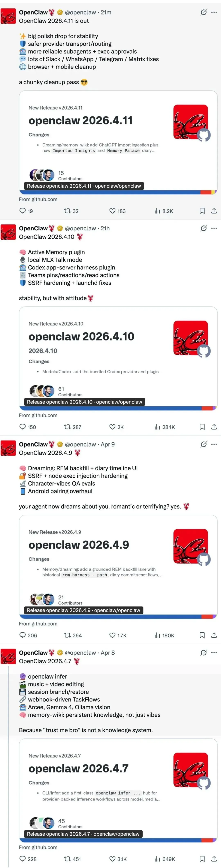Screen dimensions: 221x868
Task: Open more options menu on 2026.4.9 post
Action: (x=214, y=444)
